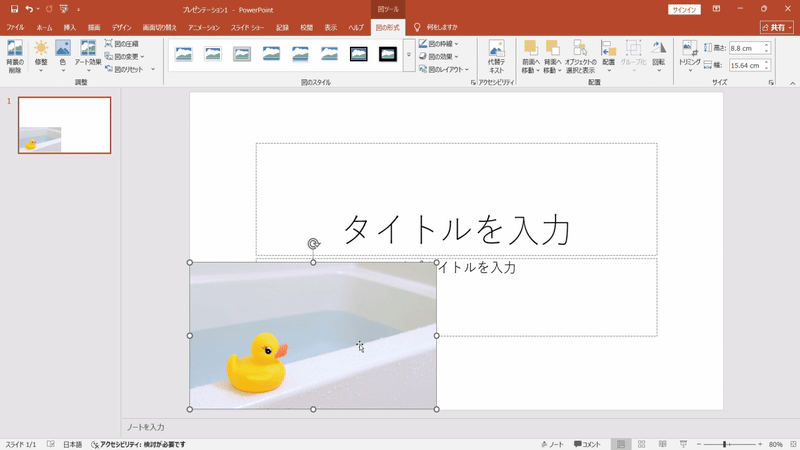Switch to reading view icon
The image size is (800, 450).
(662, 444)
